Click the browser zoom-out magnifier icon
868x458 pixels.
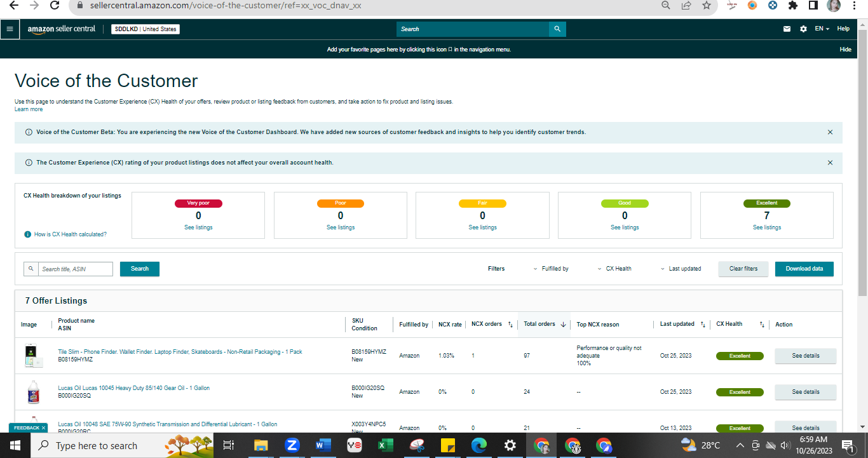(666, 5)
